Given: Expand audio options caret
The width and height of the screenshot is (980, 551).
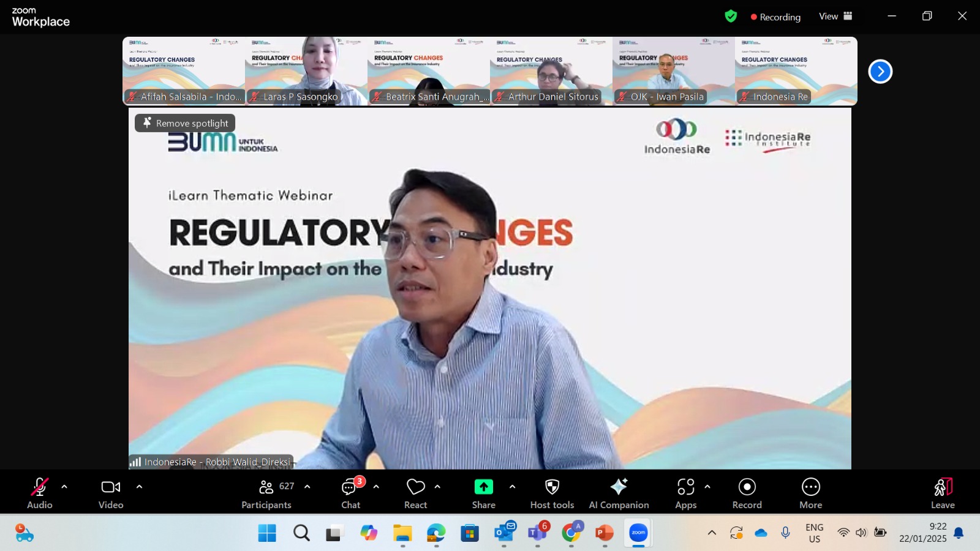Looking at the screenshot, I should coord(64,487).
